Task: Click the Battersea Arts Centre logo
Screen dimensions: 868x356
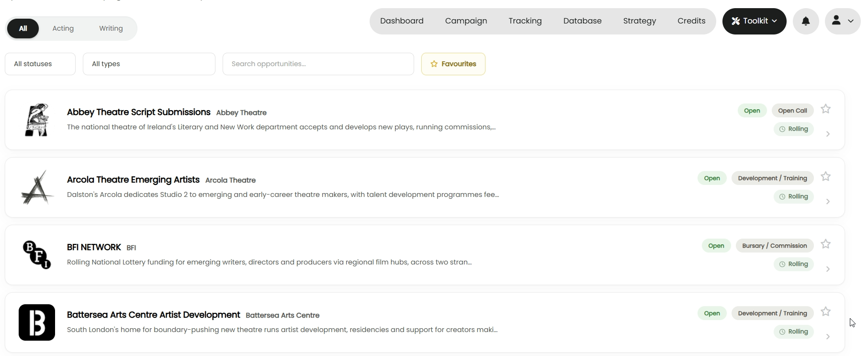Action: (x=37, y=322)
